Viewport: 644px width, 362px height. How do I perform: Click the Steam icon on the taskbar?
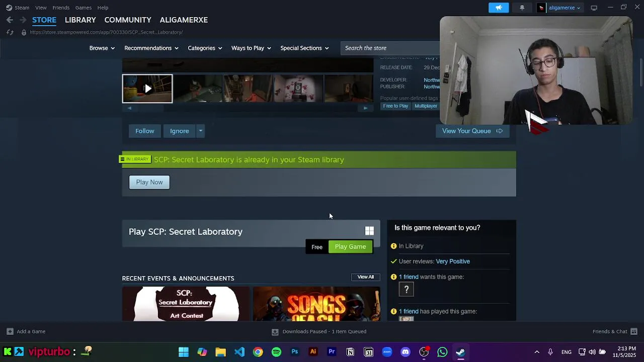pos(460,352)
